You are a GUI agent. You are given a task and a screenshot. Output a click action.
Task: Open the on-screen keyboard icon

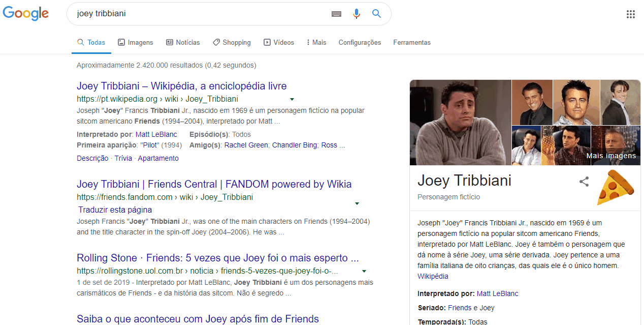coord(336,14)
